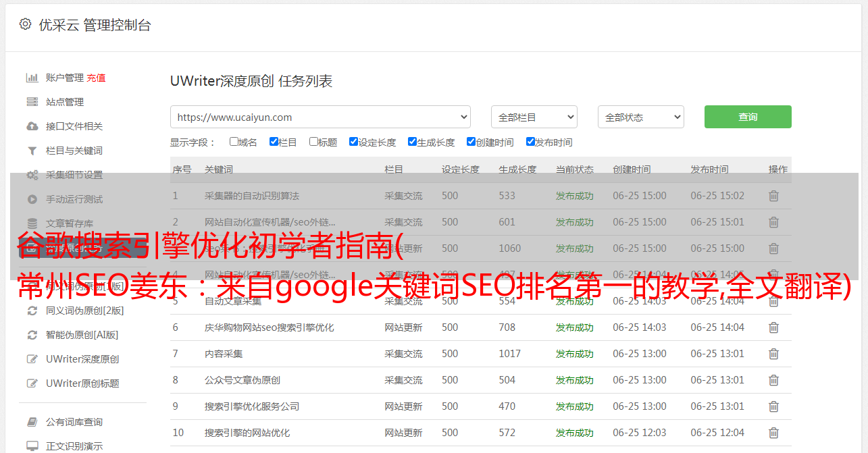Click the funnel icon beside 栏目与关键词
The width and height of the screenshot is (868, 453).
point(32,151)
